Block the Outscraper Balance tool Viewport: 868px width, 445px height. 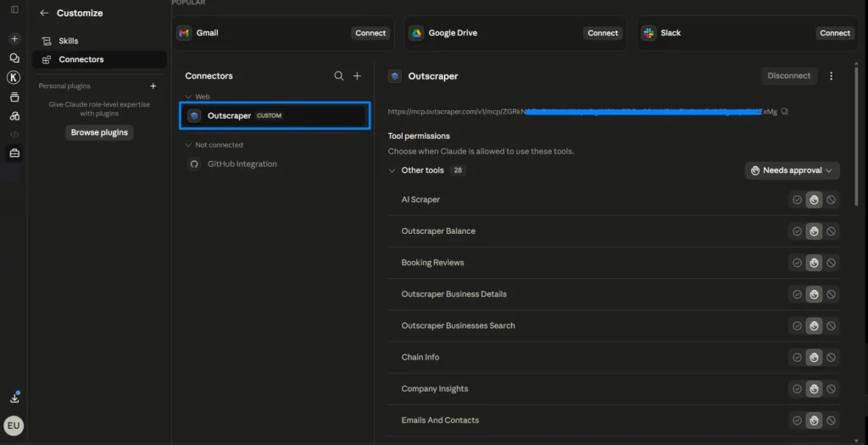coord(831,231)
